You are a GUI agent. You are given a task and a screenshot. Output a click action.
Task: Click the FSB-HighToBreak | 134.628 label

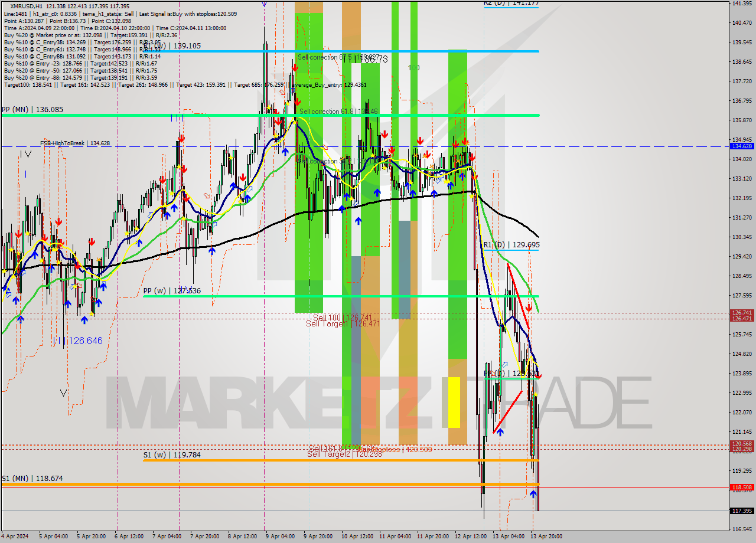pyautogui.click(x=75, y=143)
